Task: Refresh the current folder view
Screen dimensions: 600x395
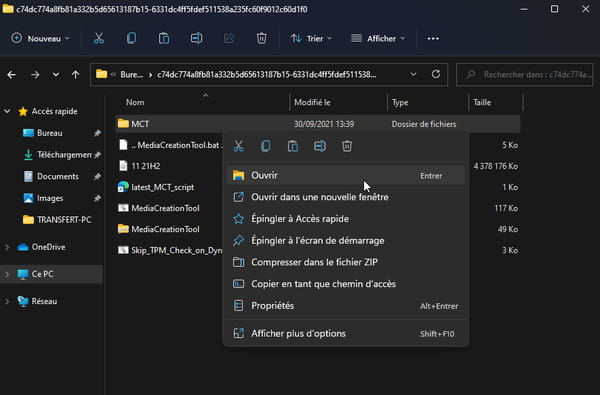Action: [435, 74]
